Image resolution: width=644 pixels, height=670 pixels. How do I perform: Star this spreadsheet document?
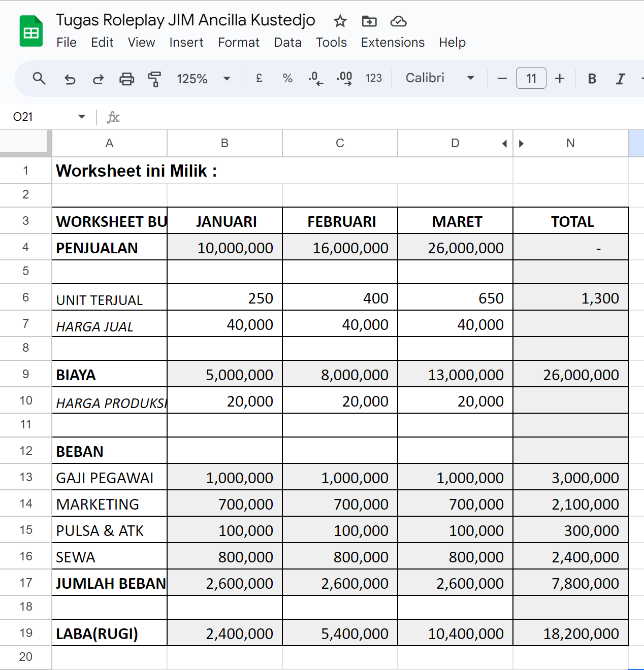click(x=340, y=21)
